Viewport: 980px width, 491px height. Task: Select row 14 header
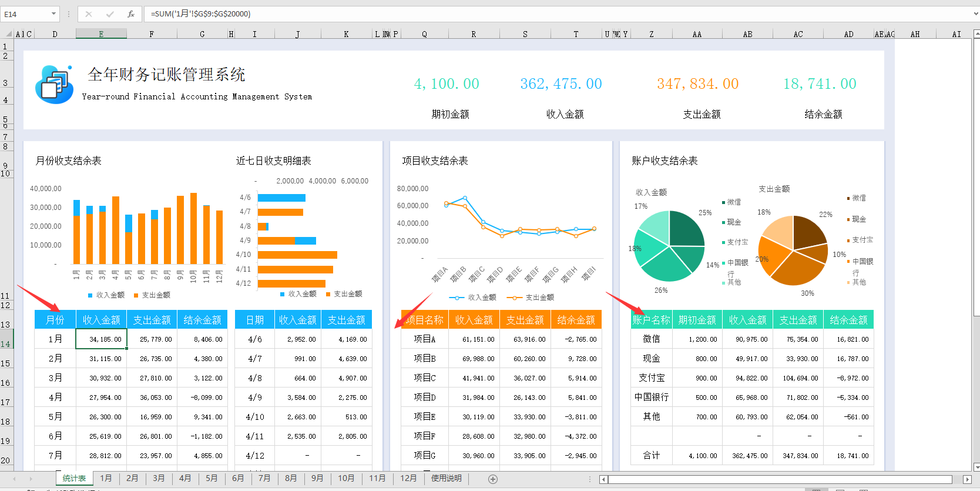point(6,339)
